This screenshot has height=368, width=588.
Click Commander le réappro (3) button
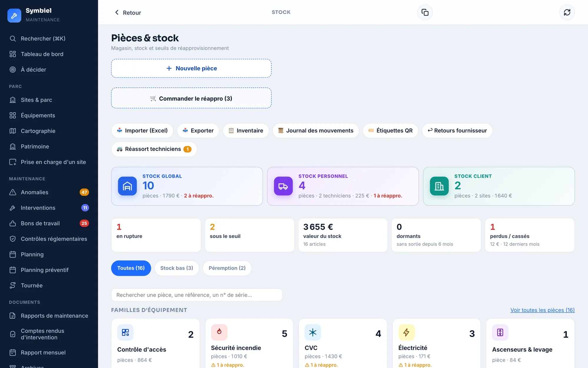click(191, 98)
